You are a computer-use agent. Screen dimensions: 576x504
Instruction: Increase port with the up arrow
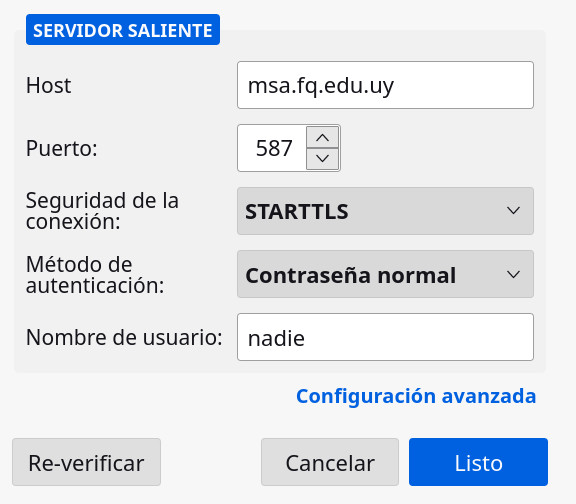[322, 137]
